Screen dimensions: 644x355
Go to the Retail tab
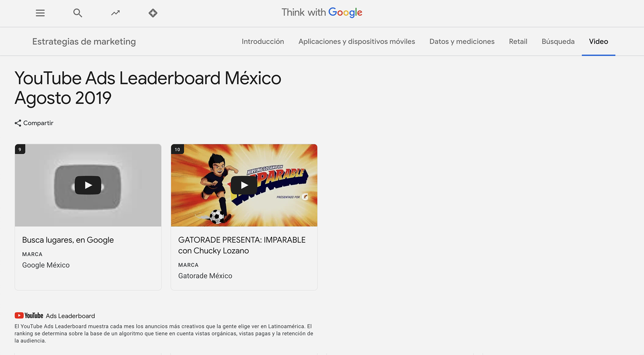518,42
